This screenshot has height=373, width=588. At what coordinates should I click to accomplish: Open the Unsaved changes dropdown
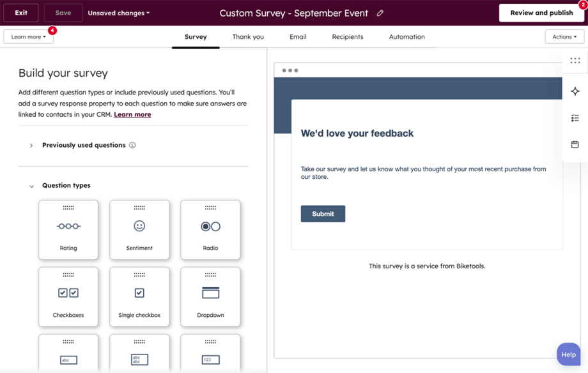[118, 13]
